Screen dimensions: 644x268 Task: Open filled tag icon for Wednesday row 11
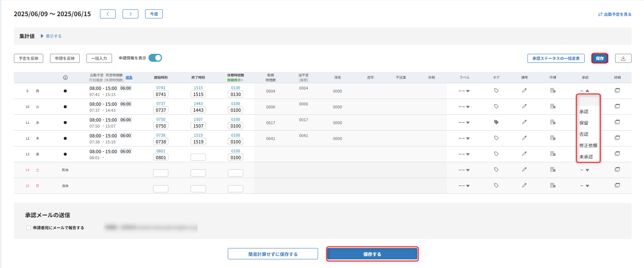pos(496,122)
